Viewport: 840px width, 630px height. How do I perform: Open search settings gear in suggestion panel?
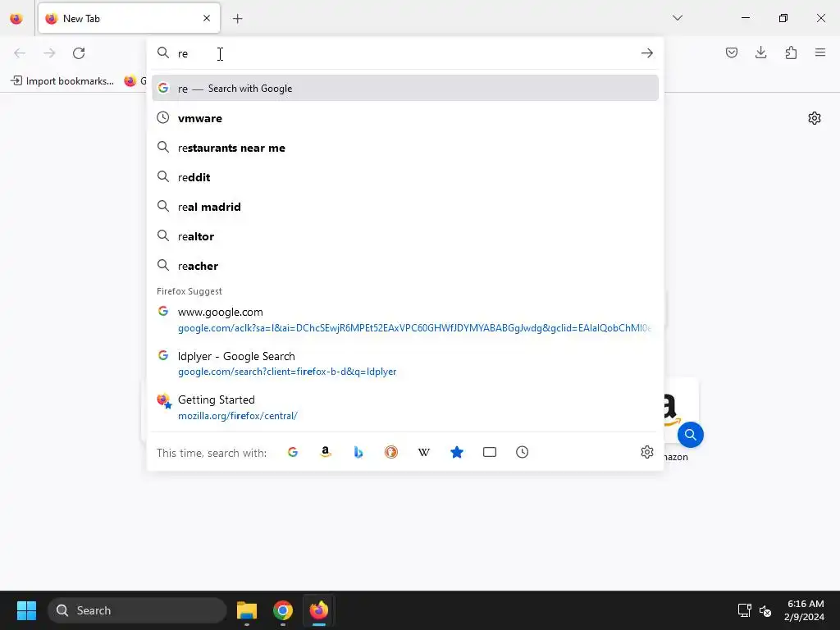647,452
